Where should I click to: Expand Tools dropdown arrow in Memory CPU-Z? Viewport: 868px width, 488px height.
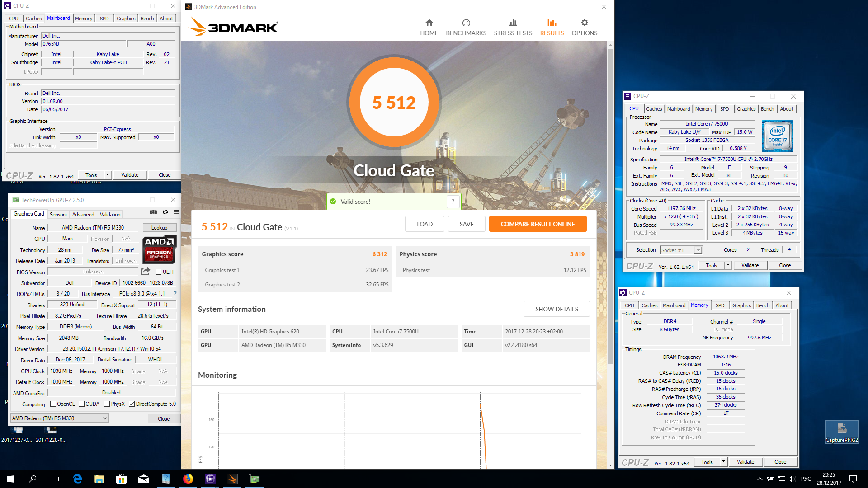723,462
